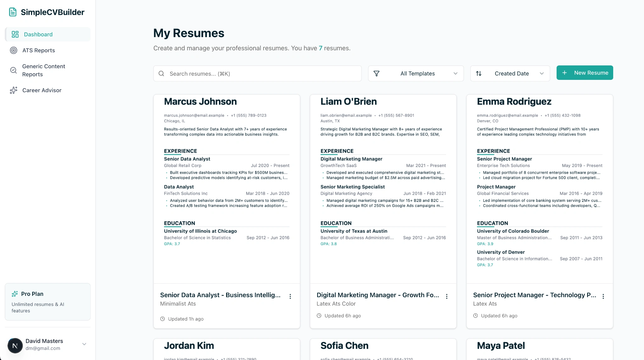Click "Unlimited resumes & AI features" text

tap(38, 307)
